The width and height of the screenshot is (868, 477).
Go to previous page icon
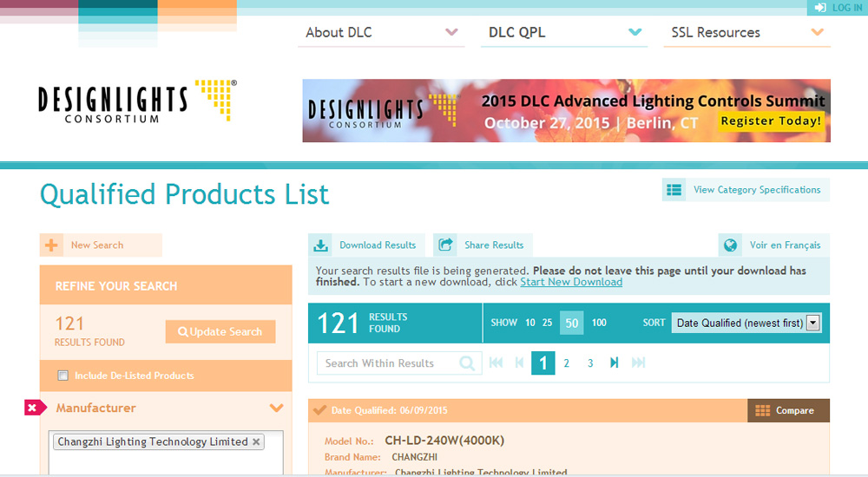(519, 363)
